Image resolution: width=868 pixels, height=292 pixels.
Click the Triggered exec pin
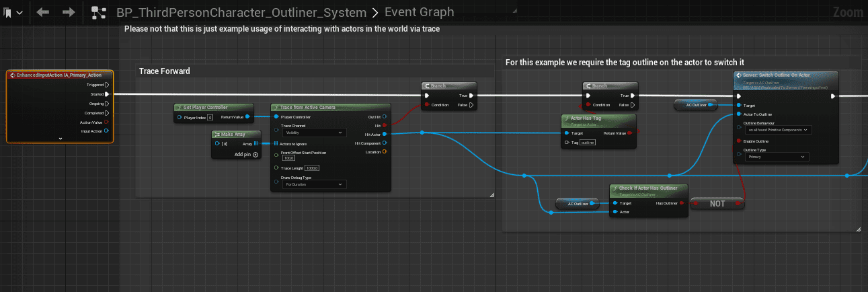pos(106,85)
